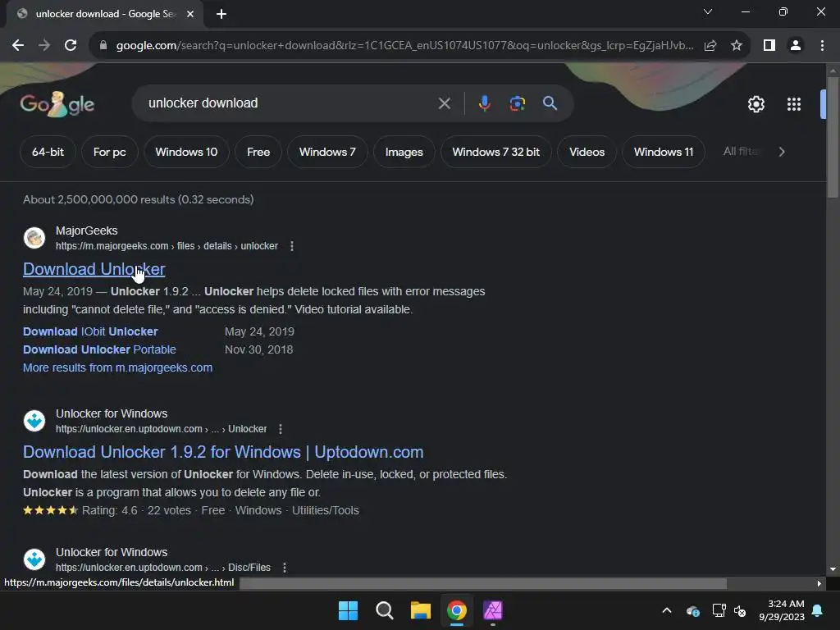View site information lock icon
Screen dimensions: 840x630
(103, 46)
